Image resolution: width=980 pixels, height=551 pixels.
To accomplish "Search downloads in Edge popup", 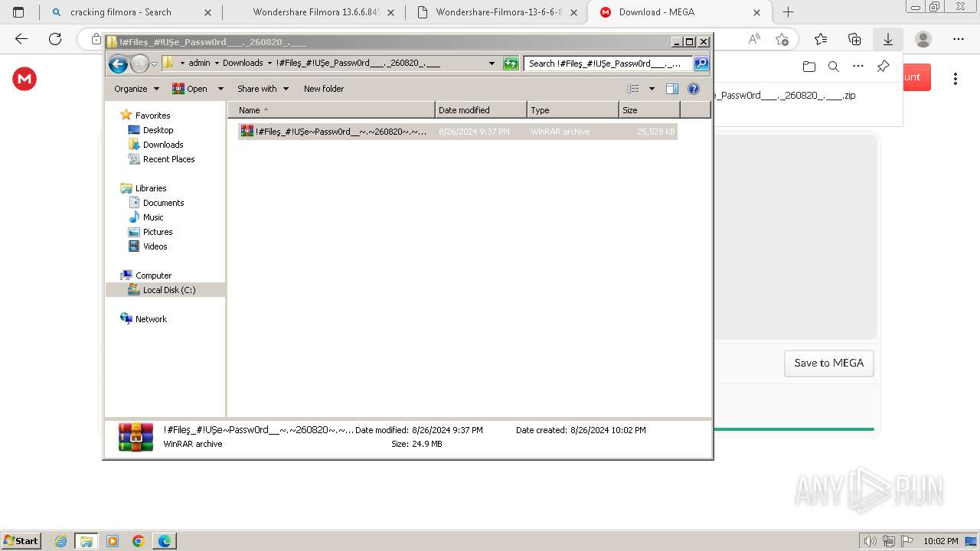I will [x=834, y=67].
